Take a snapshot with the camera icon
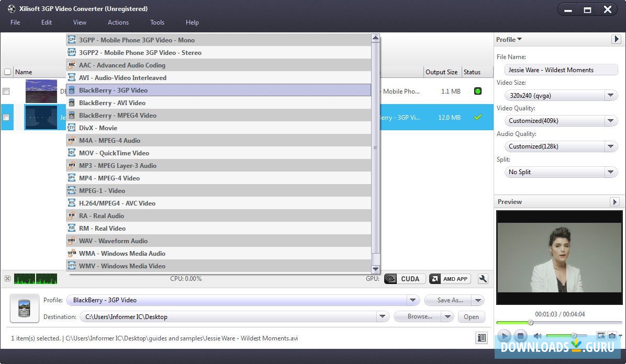This screenshot has height=364, width=626. [x=611, y=336]
